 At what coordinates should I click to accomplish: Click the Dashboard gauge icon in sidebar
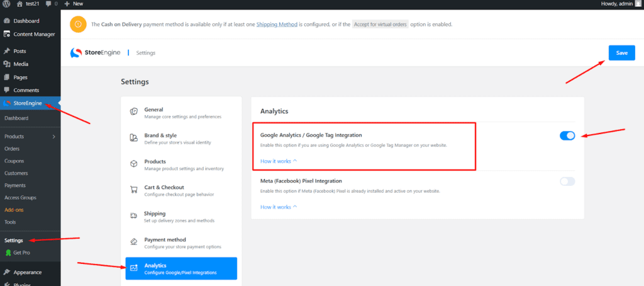[6, 21]
